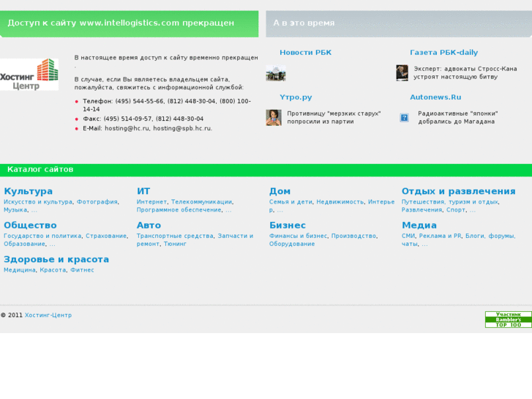Select the Недвижимость subcategory link

click(340, 202)
